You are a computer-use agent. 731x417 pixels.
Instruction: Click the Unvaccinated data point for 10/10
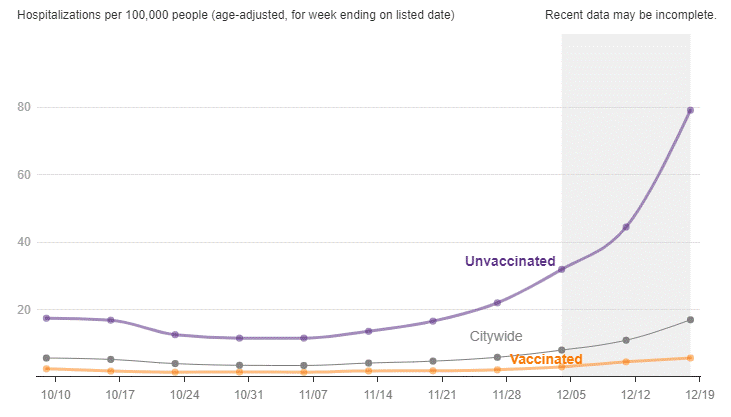(46, 318)
